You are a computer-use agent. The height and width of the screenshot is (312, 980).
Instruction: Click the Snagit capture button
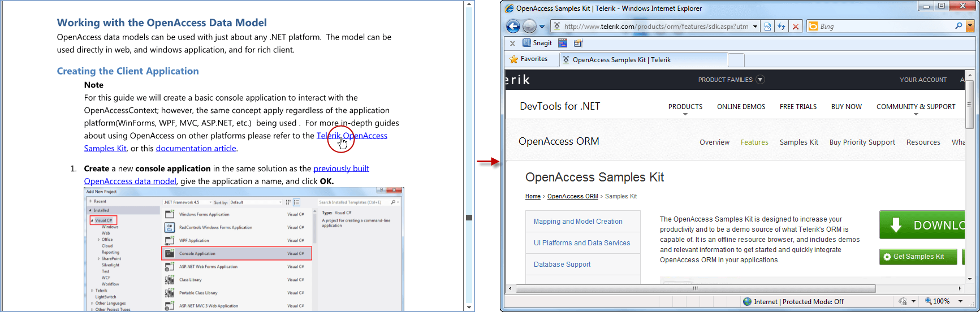tap(537, 43)
